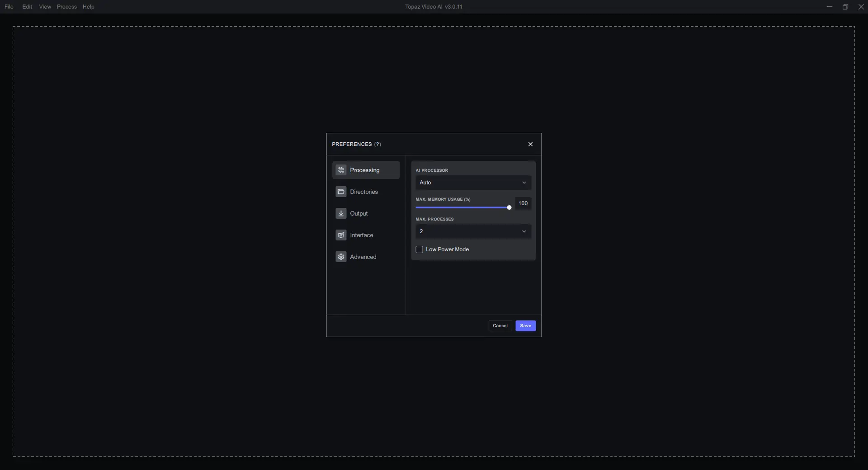Switch to the Output preferences tab
This screenshot has height=470, width=868.
click(366, 213)
